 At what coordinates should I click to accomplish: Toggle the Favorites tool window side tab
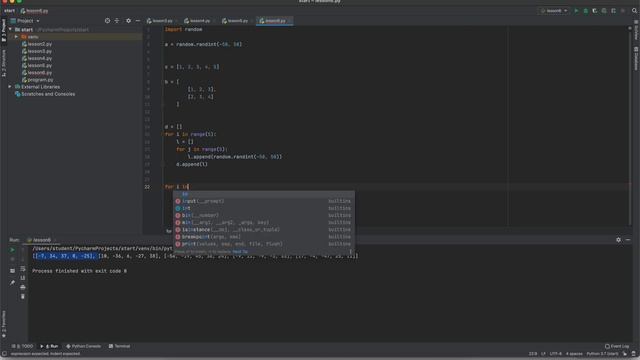click(x=4, y=324)
